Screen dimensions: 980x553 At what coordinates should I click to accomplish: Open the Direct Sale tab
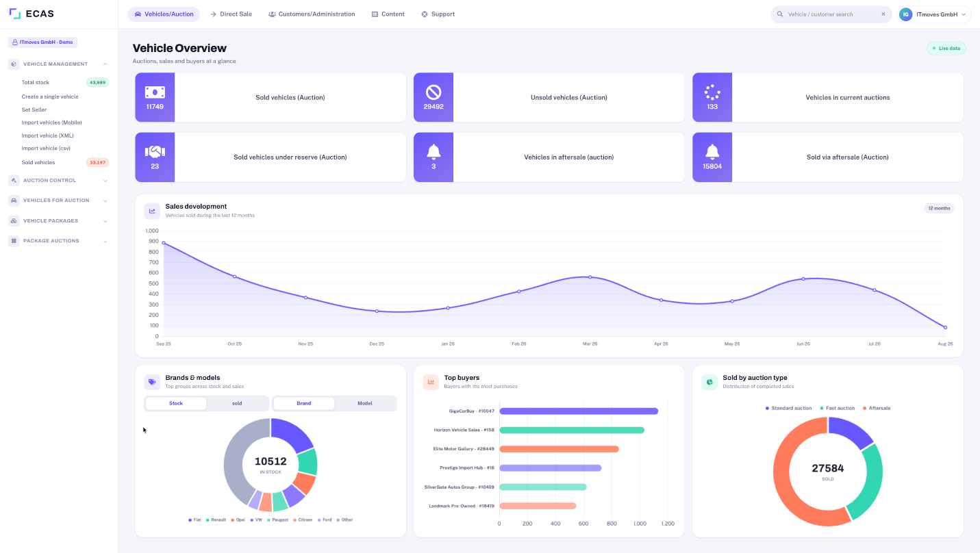point(231,14)
